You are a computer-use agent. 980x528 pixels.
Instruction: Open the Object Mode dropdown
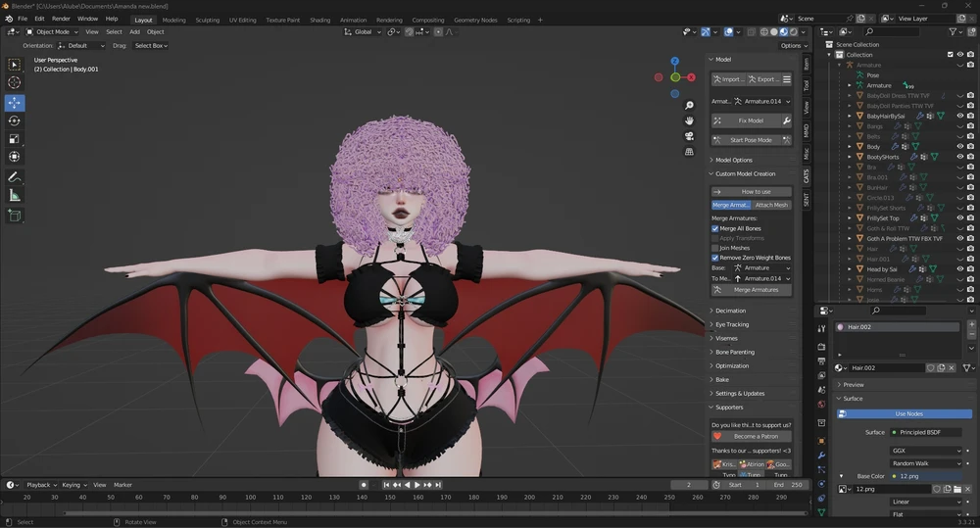tap(52, 32)
